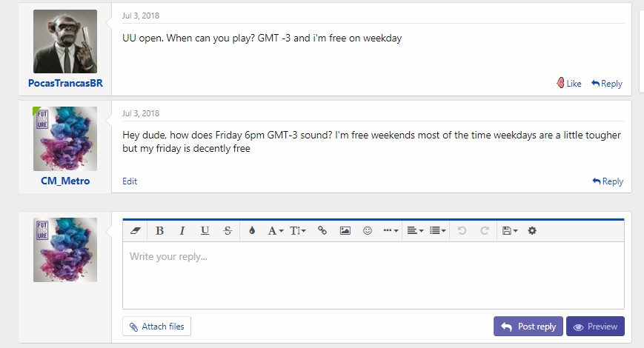Toggle italic text formatting
The height and width of the screenshot is (348, 644).
tap(182, 230)
